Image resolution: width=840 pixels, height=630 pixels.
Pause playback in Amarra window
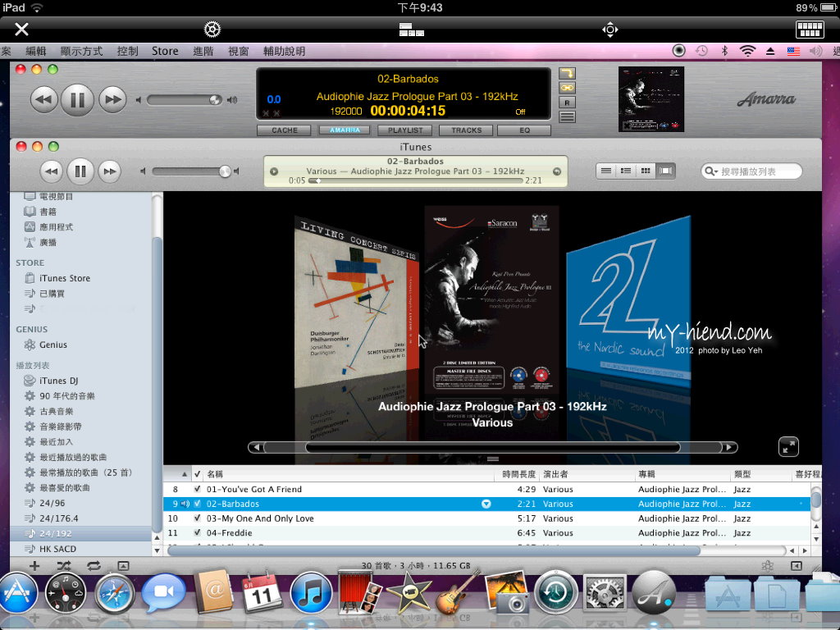point(77,99)
